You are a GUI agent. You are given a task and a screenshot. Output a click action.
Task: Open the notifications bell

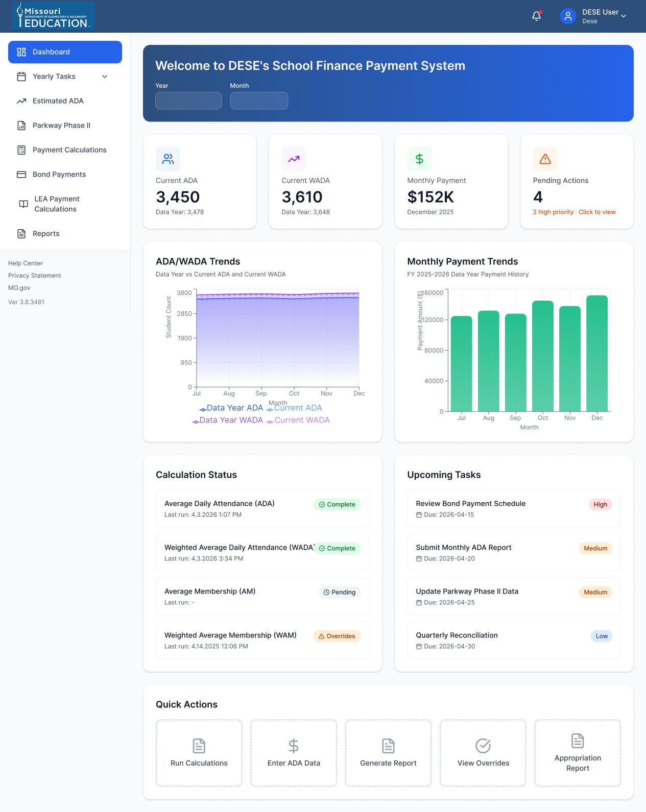pyautogui.click(x=536, y=16)
